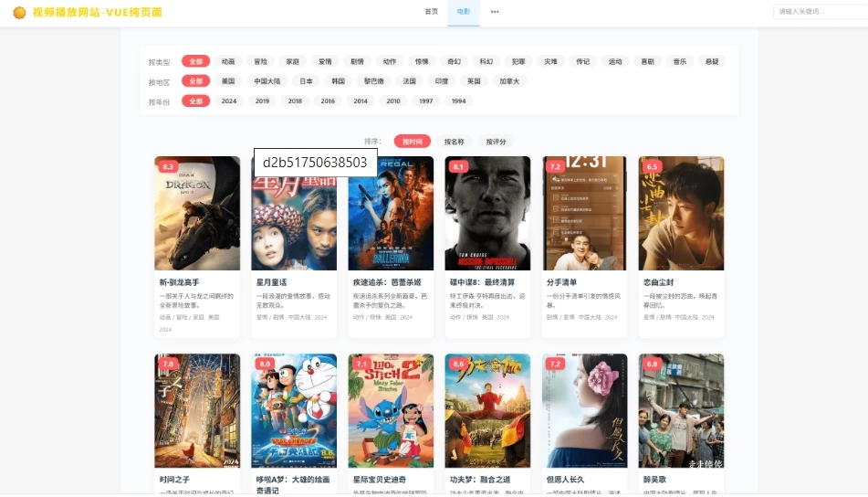Filter movies by year 2019
The image size is (868, 497).
point(263,100)
